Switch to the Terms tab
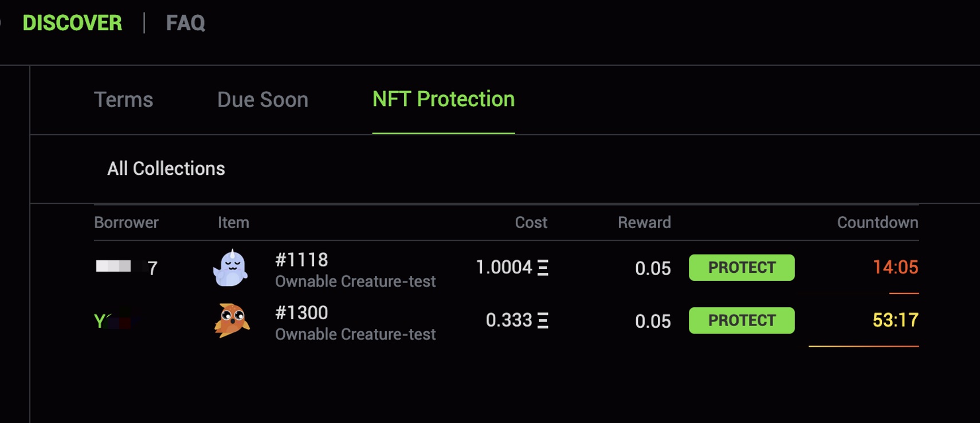The height and width of the screenshot is (423, 980). pos(123,100)
